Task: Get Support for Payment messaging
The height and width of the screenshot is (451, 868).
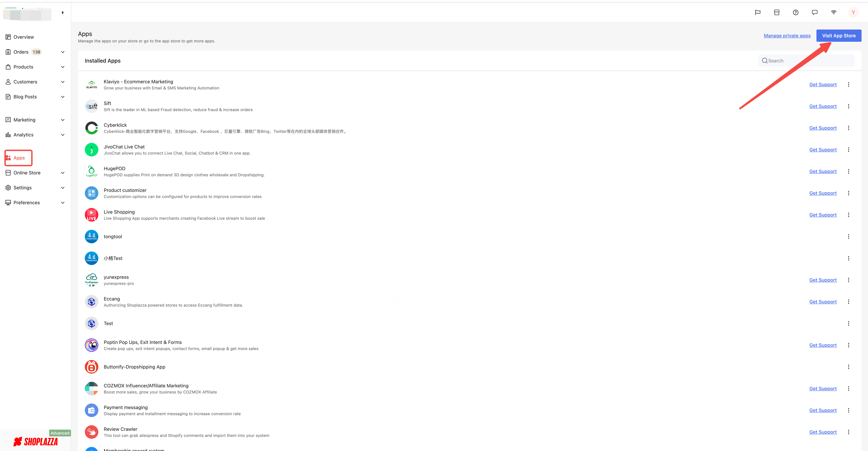Action: (x=823, y=410)
